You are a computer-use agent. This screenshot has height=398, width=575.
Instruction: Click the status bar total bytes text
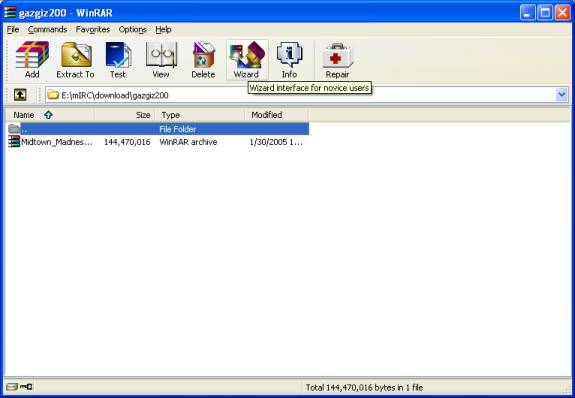tap(364, 387)
